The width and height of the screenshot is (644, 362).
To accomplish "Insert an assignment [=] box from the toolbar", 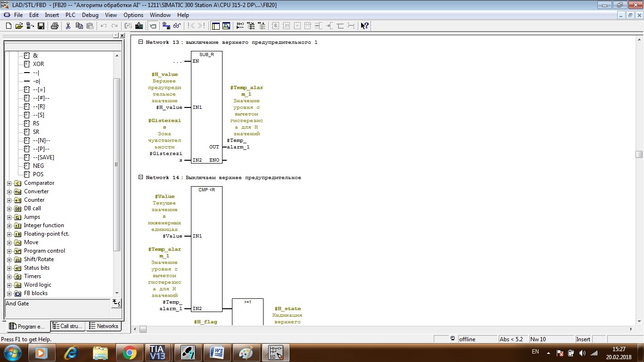I will pos(297,26).
